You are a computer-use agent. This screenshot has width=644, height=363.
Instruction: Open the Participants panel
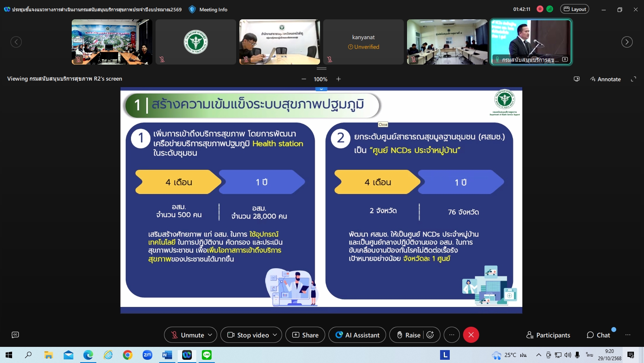[548, 335]
